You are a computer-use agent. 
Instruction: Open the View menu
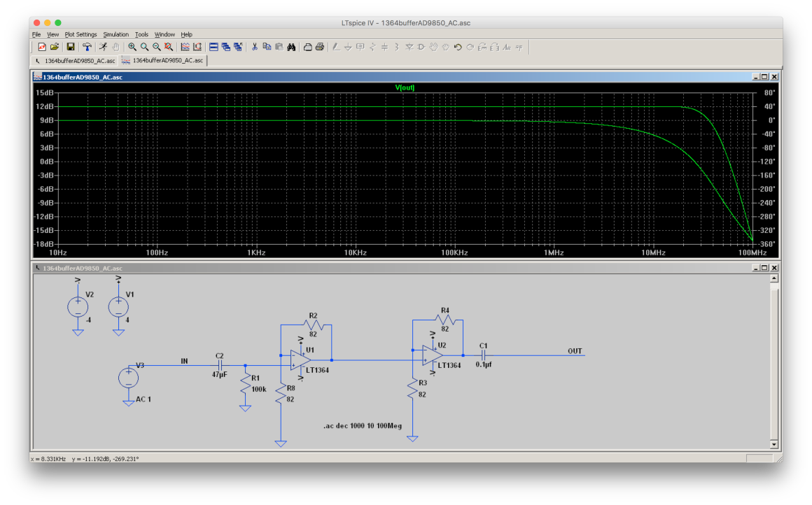pos(52,35)
